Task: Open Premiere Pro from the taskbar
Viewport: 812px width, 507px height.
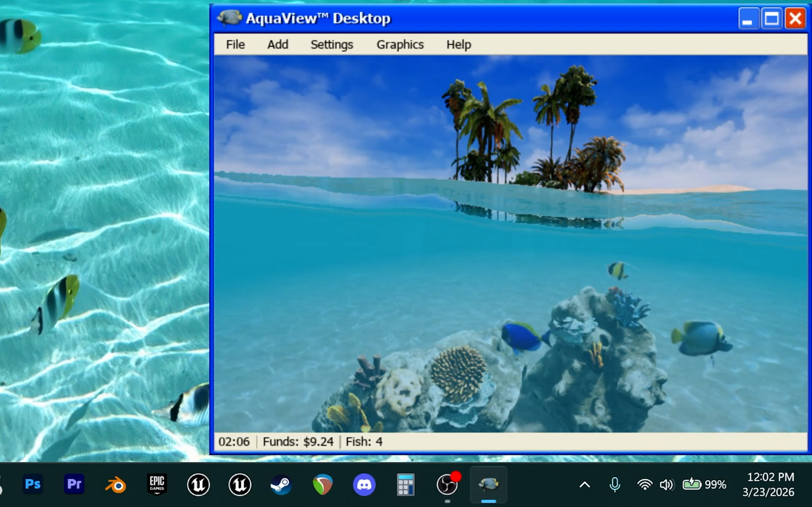Action: pos(74,484)
